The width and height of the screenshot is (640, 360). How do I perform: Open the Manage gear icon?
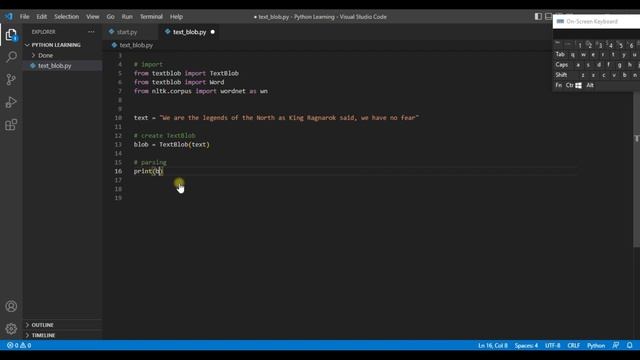tap(11, 329)
